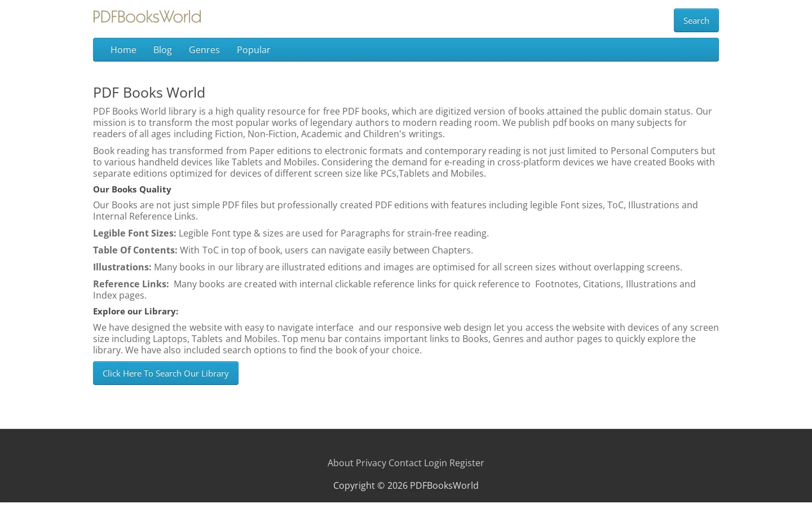Click the "Illustrations:" bold label
The width and height of the screenshot is (812, 508).
point(122,267)
